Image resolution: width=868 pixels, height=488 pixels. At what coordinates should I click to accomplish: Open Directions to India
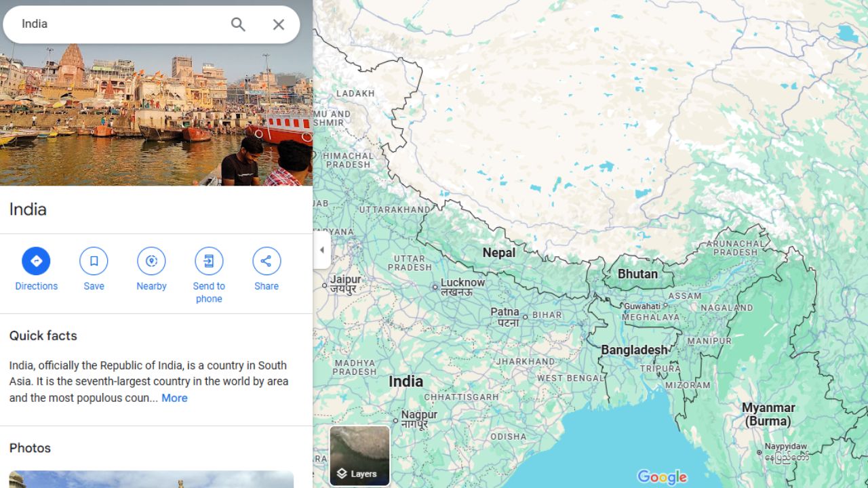[x=36, y=261]
